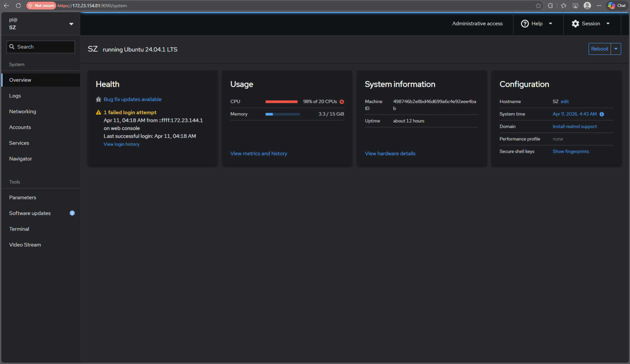Expand the Reboot options arrow
This screenshot has width=630, height=364.
point(616,49)
